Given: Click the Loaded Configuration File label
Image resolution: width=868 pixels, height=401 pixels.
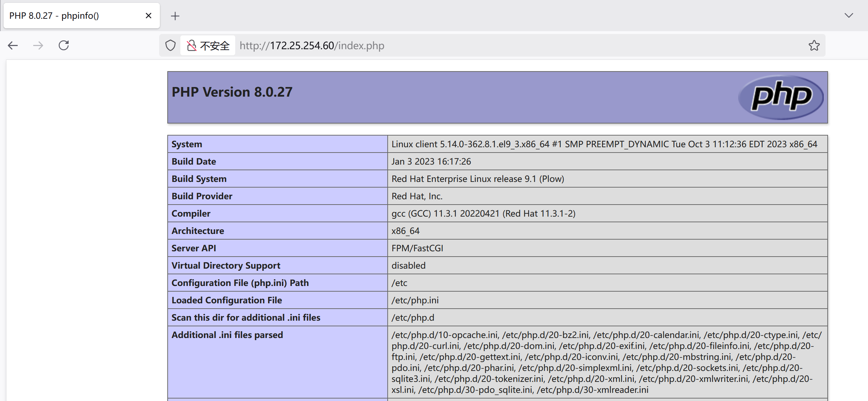Looking at the screenshot, I should [227, 300].
